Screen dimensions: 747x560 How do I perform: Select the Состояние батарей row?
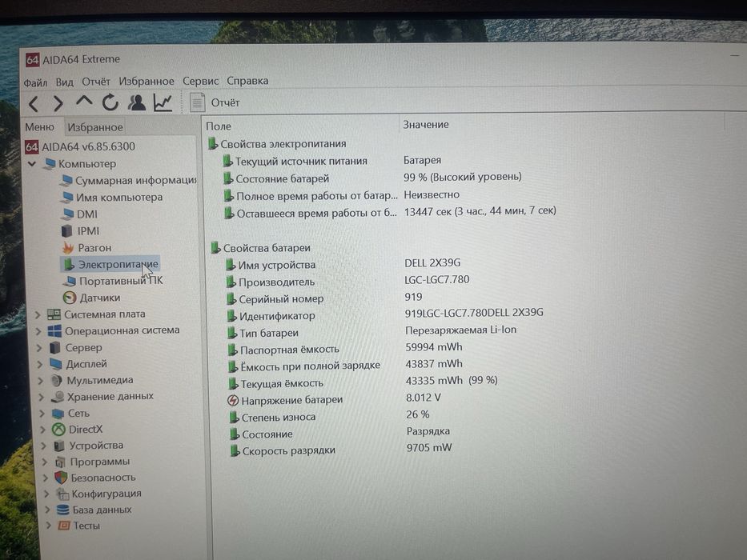[276, 179]
